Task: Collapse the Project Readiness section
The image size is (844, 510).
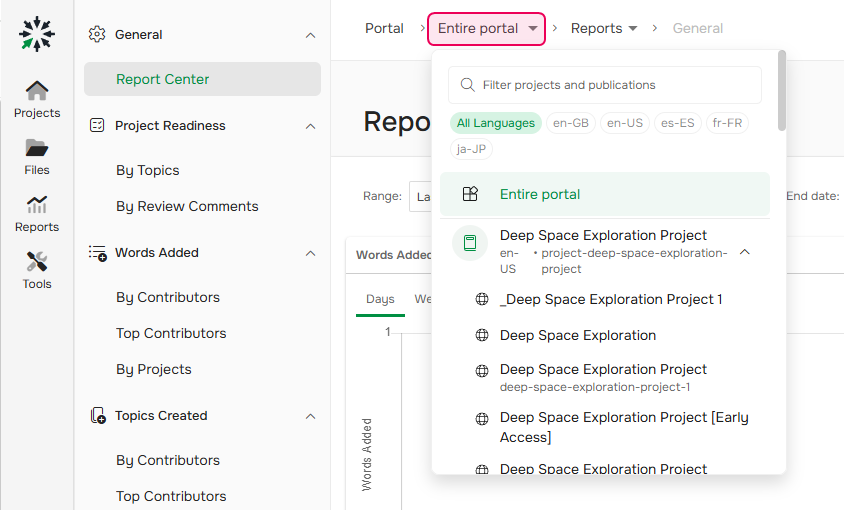Action: (x=311, y=126)
